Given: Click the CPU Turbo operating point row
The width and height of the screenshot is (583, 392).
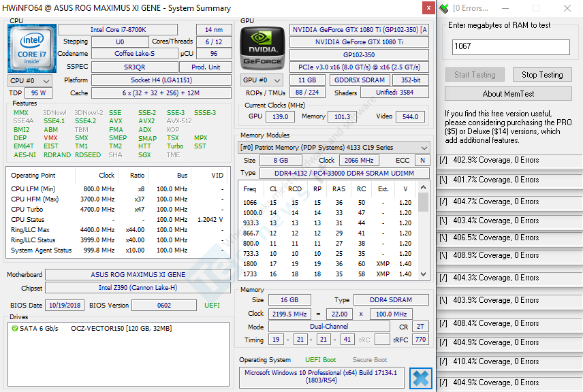Looking at the screenshot, I should [x=117, y=209].
